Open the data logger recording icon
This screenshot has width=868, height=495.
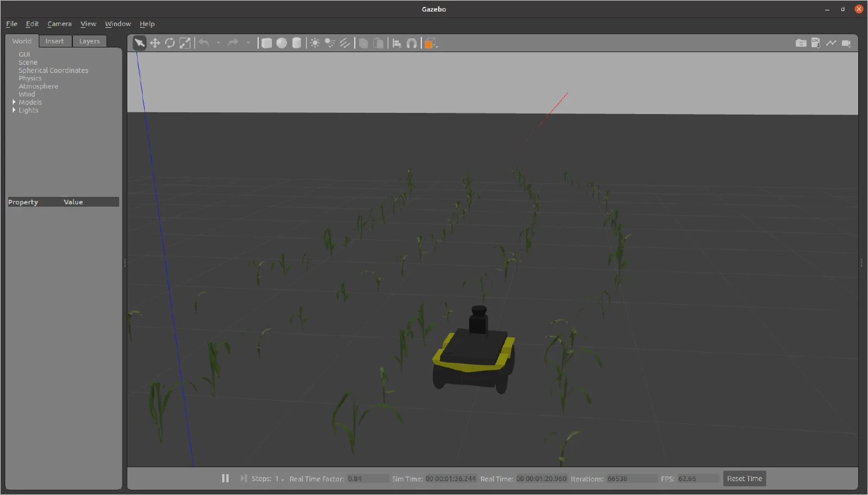pos(815,42)
